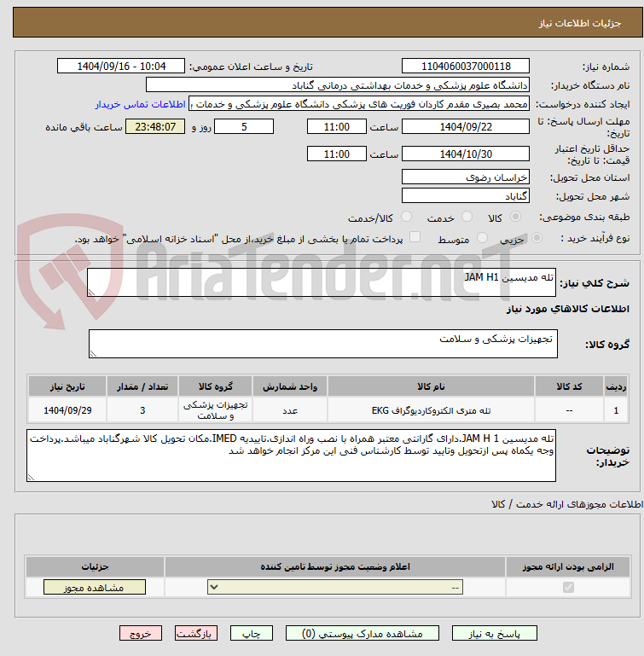Click the days remaining field showing 5
Screen dimensions: 644x656
coord(244,127)
